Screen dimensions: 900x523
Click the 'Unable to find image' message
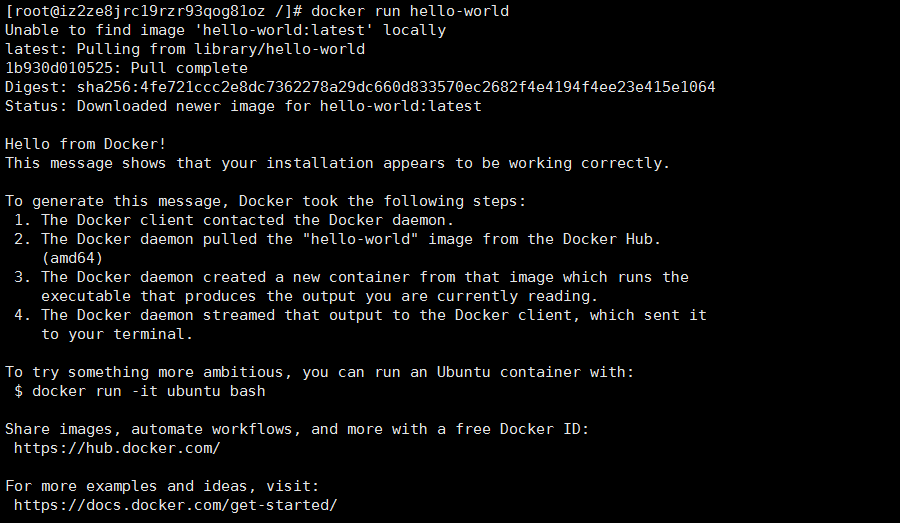tap(226, 30)
